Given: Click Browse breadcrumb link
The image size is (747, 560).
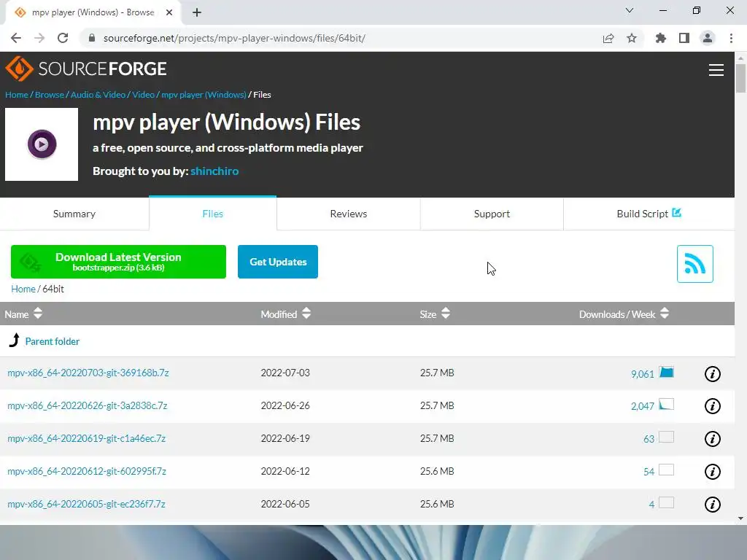Looking at the screenshot, I should [x=49, y=95].
